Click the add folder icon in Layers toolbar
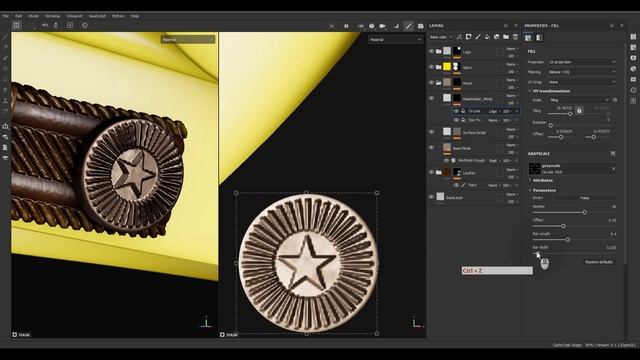The width and height of the screenshot is (640, 360). 506,37
